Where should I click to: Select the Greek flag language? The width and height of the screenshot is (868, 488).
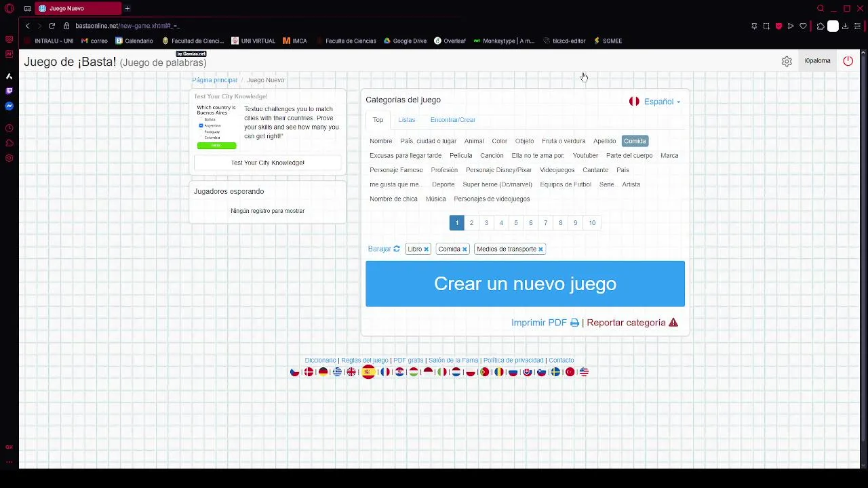click(337, 372)
